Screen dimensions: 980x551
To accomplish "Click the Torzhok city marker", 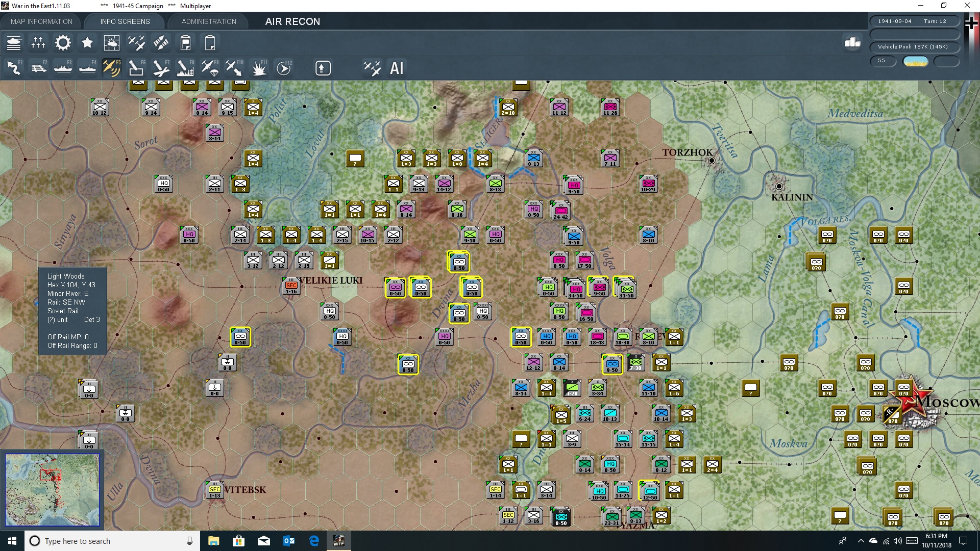I will click(712, 160).
